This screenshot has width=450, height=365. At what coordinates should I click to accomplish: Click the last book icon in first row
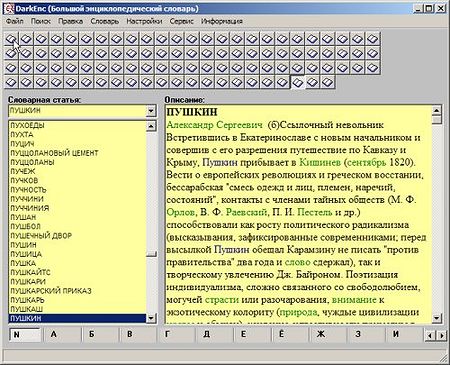point(372,39)
